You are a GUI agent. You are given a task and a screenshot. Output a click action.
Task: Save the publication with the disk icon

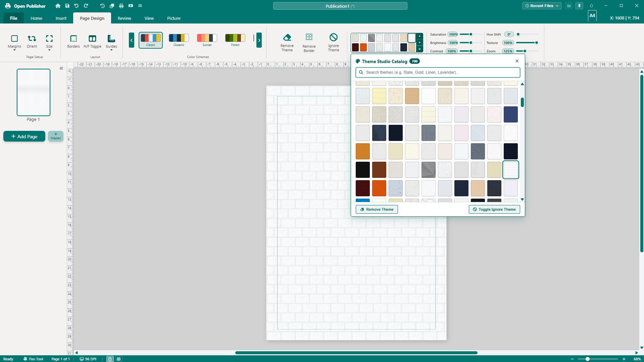(67, 6)
